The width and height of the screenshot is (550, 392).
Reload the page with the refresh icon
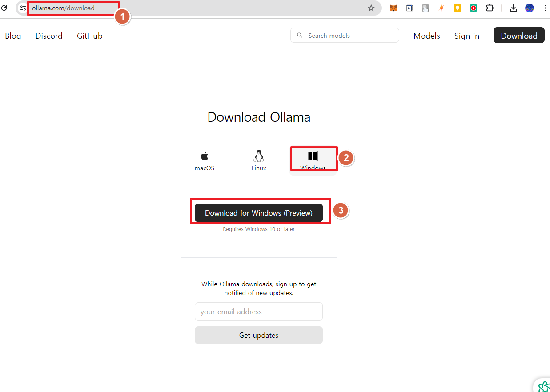[x=4, y=8]
